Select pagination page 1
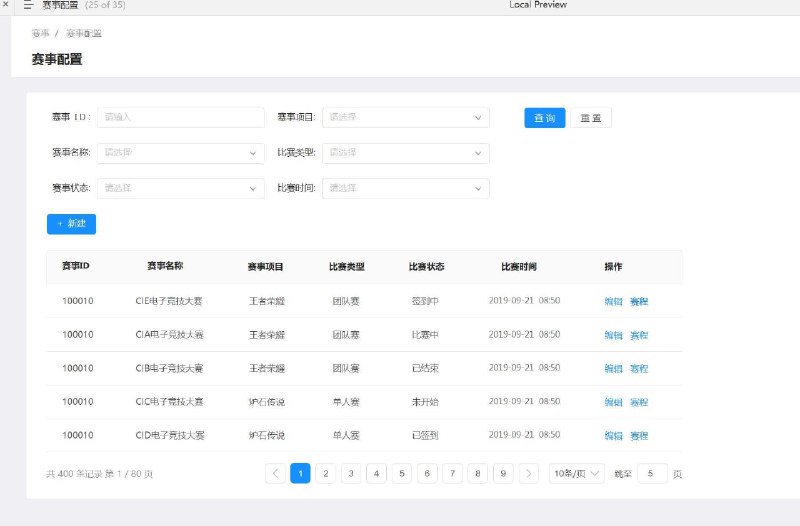 tap(300, 473)
